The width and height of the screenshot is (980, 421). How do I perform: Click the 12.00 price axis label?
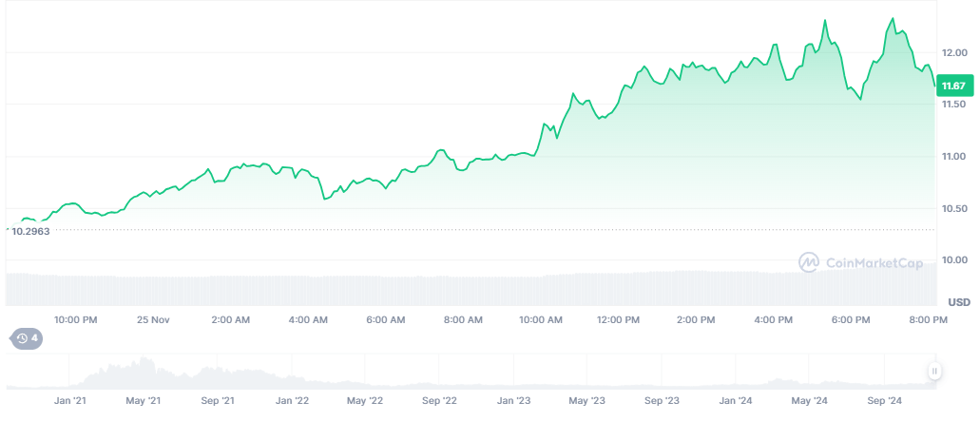(x=953, y=52)
